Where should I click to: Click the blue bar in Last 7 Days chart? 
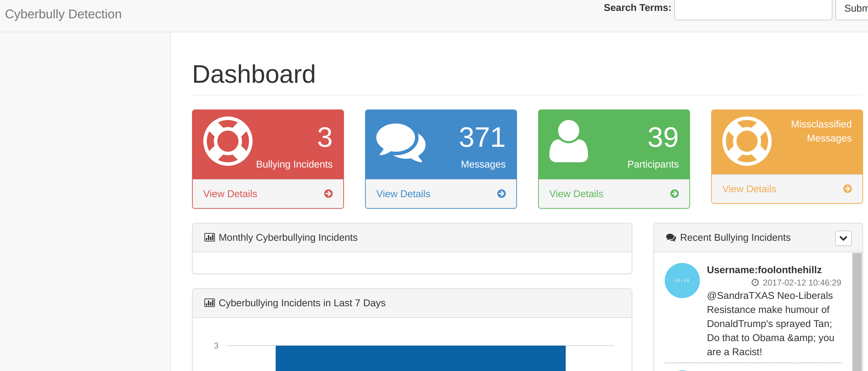pos(421,358)
